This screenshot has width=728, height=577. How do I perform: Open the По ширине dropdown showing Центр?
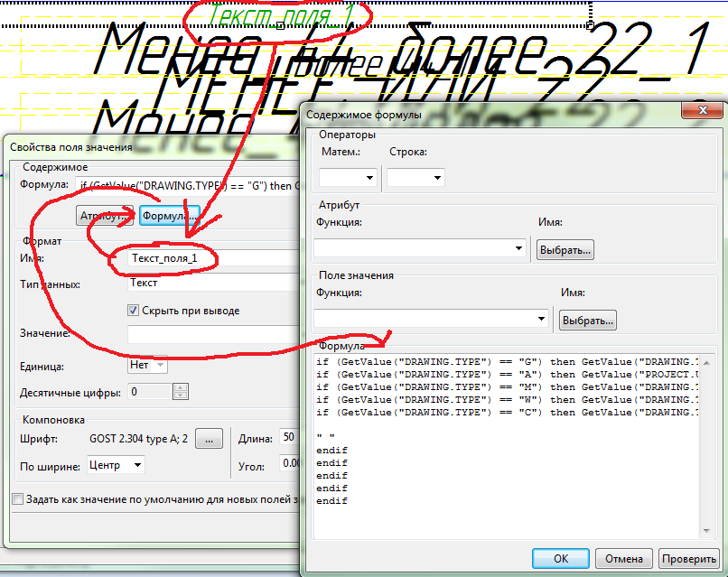[116, 465]
